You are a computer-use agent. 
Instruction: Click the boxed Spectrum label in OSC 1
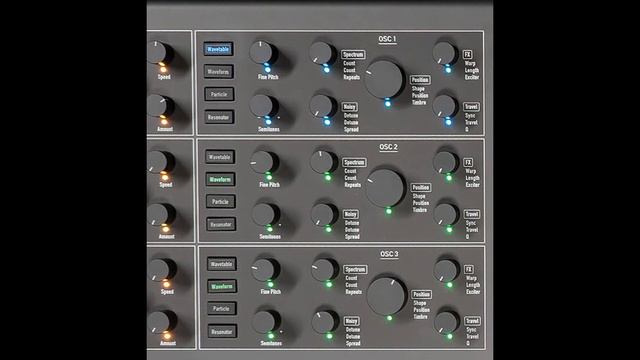pos(353,55)
